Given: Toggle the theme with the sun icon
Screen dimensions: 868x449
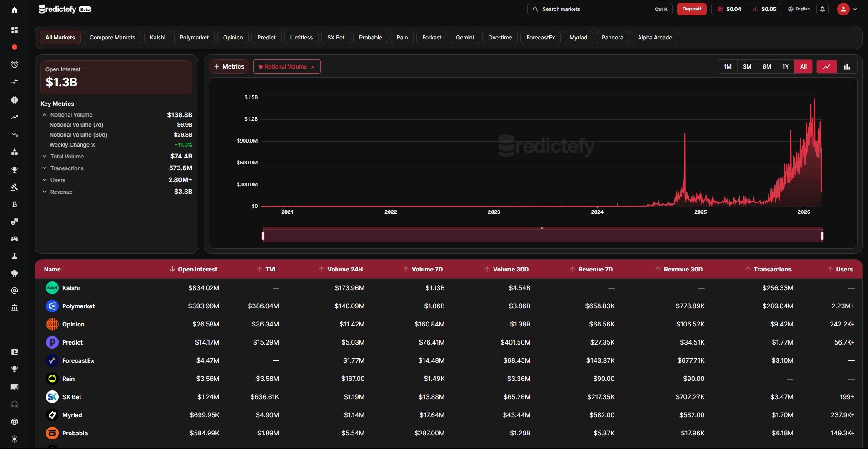Looking at the screenshot, I should pos(15,439).
